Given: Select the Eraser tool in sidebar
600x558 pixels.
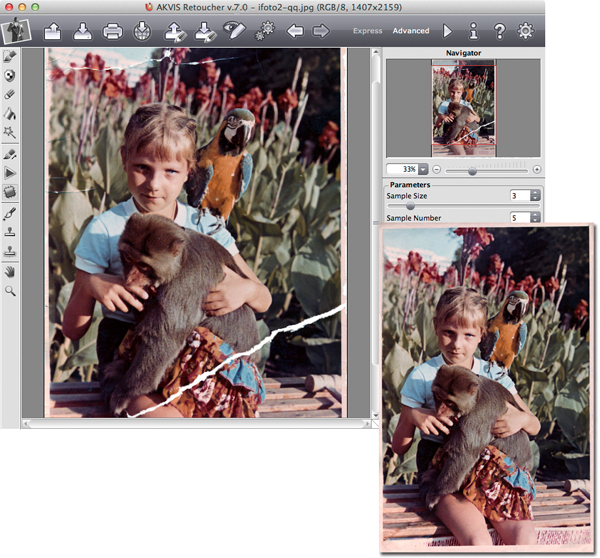Looking at the screenshot, I should (x=10, y=94).
